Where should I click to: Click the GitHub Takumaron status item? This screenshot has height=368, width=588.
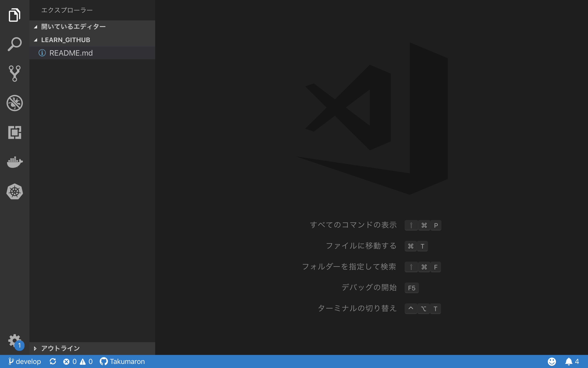coord(122,361)
